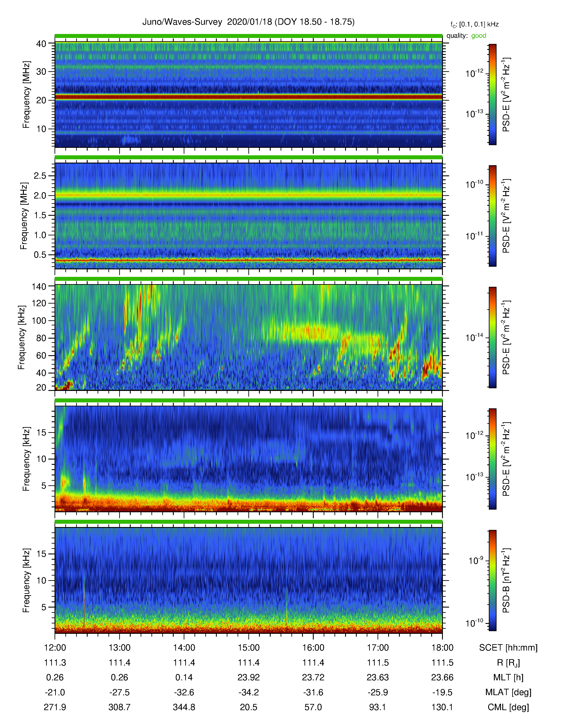
Task: Click the PSD-B color bar of bottom panel
Action: [492, 580]
